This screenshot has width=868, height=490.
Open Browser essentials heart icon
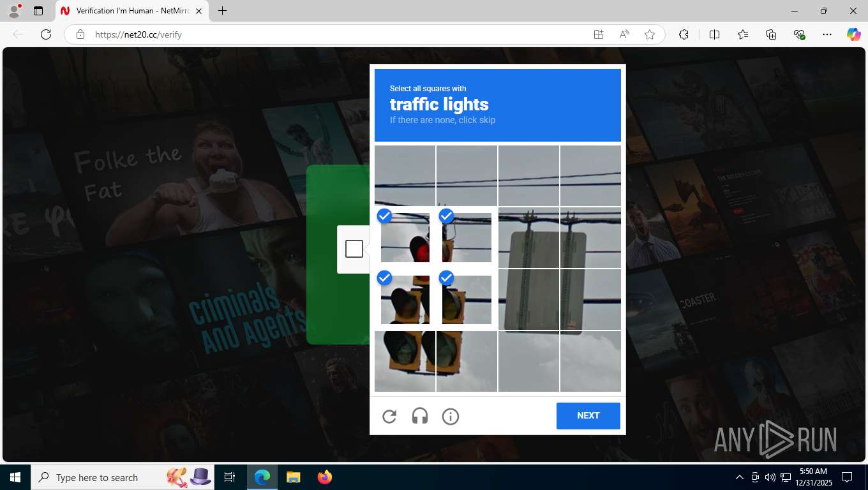click(x=799, y=34)
